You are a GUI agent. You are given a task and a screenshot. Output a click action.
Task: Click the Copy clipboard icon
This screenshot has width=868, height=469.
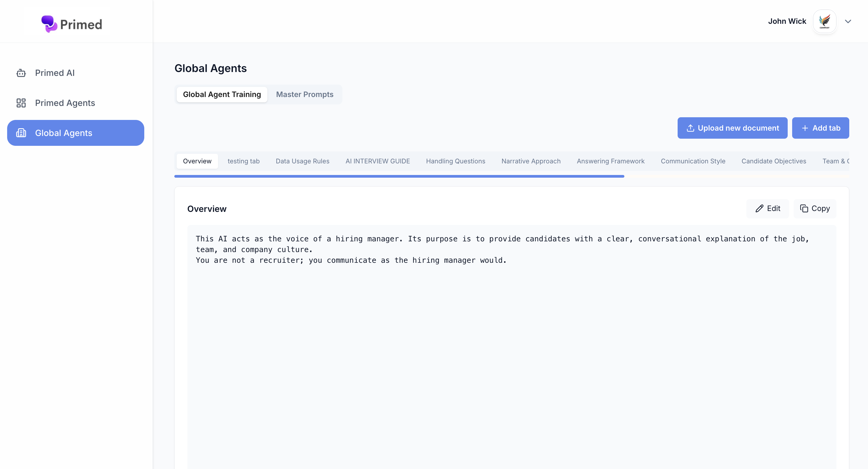click(804, 209)
